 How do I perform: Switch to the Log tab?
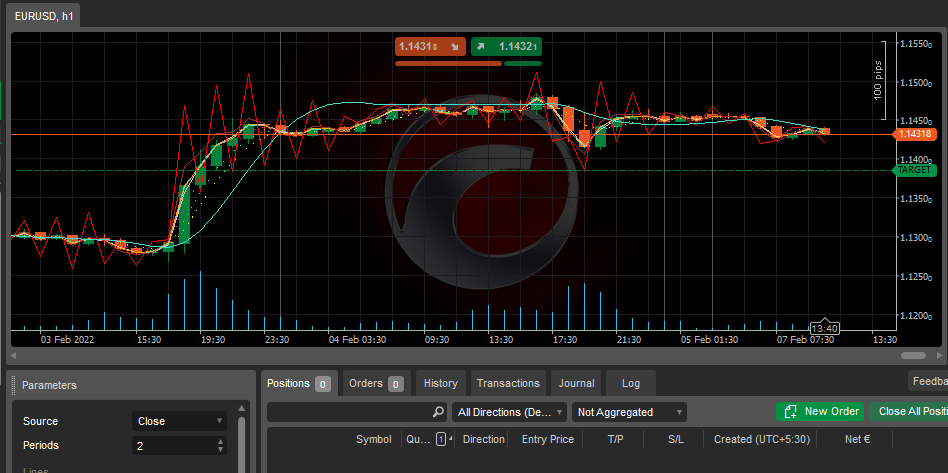coord(631,383)
